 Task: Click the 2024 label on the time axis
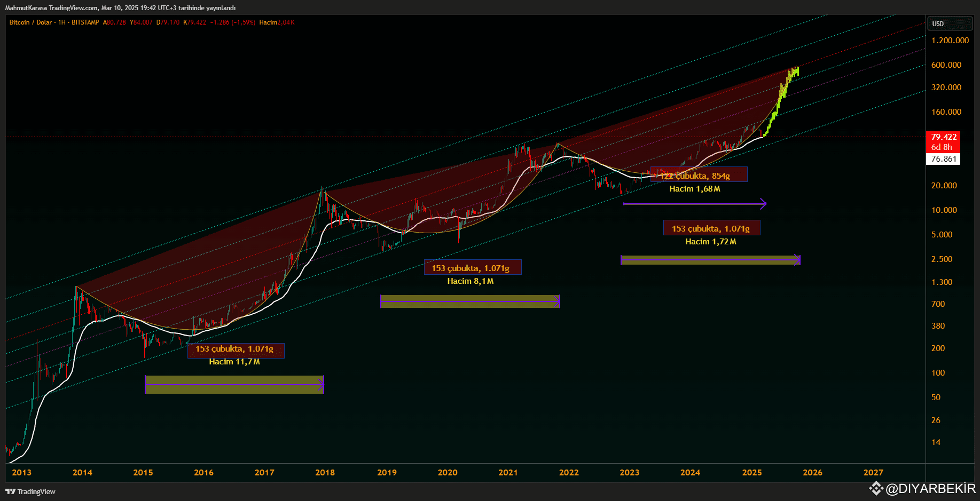point(691,473)
